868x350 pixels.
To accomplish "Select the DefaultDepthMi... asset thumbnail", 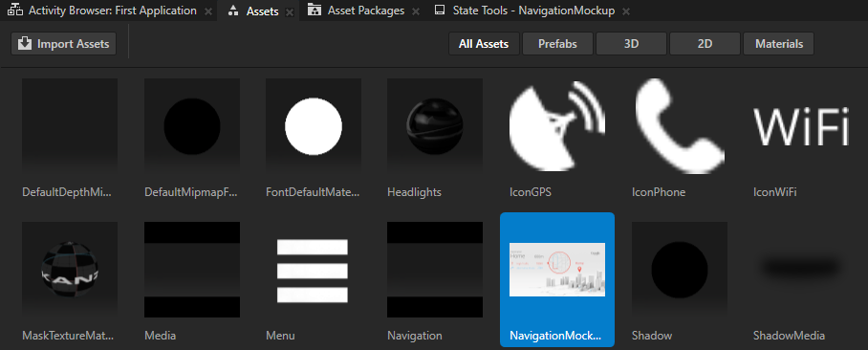I will click(x=70, y=126).
